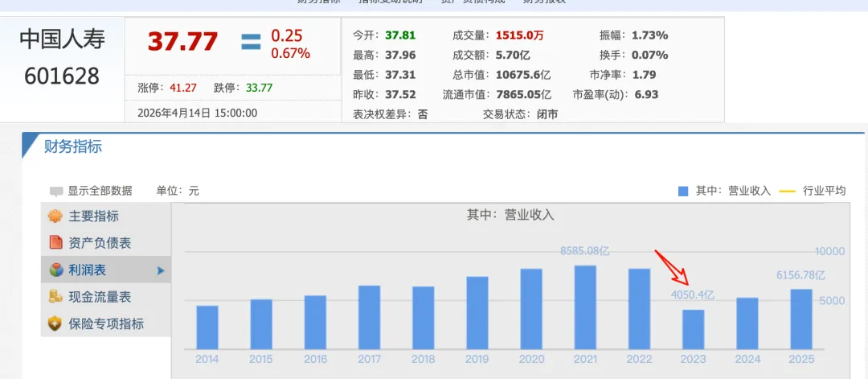Image resolution: width=868 pixels, height=379 pixels.
Task: Click the 流通市值 value 7865.05亿
Action: (523, 94)
